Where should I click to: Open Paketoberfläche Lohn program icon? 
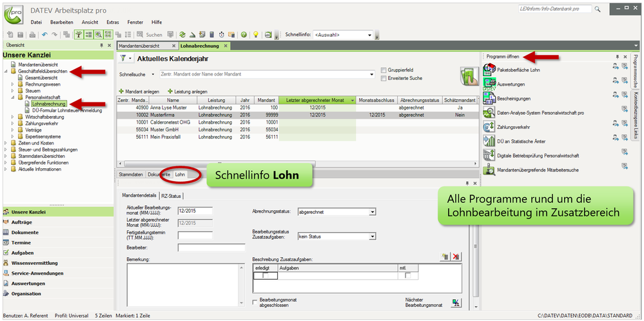[489, 70]
